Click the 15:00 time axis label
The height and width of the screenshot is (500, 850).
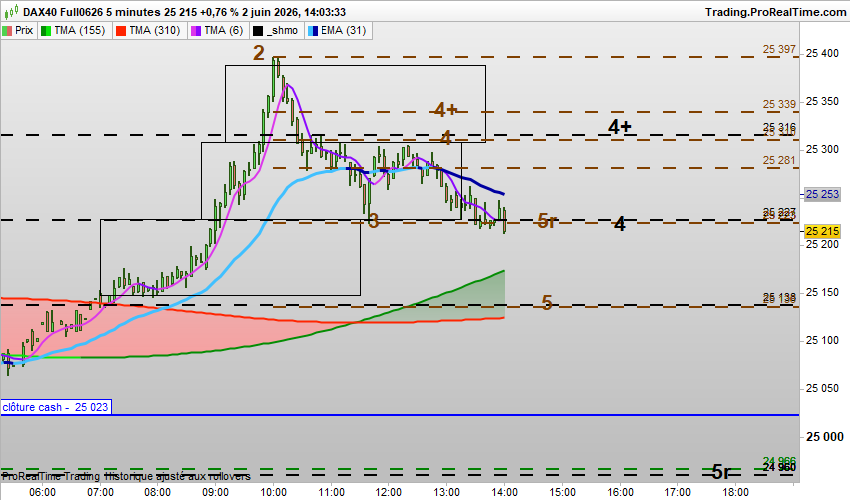click(562, 492)
